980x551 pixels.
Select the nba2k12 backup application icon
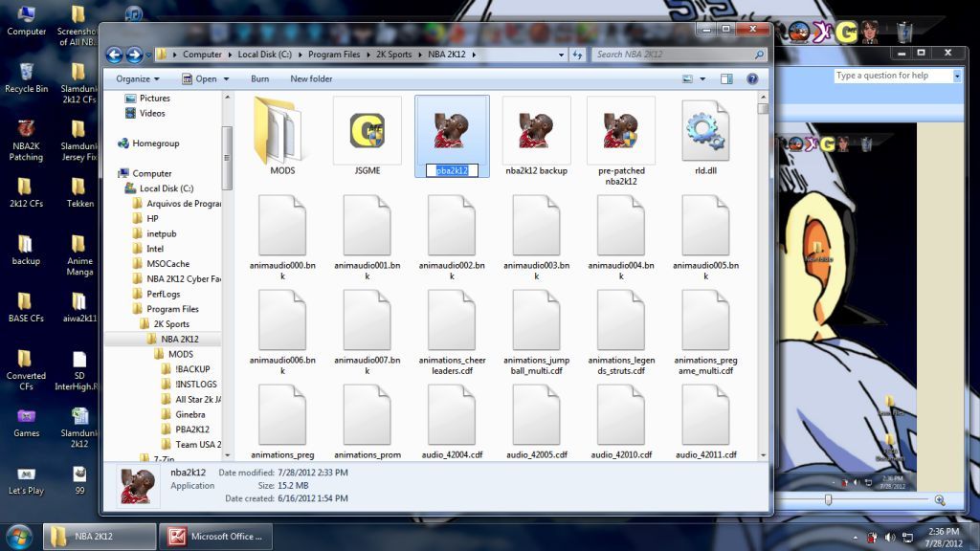536,130
